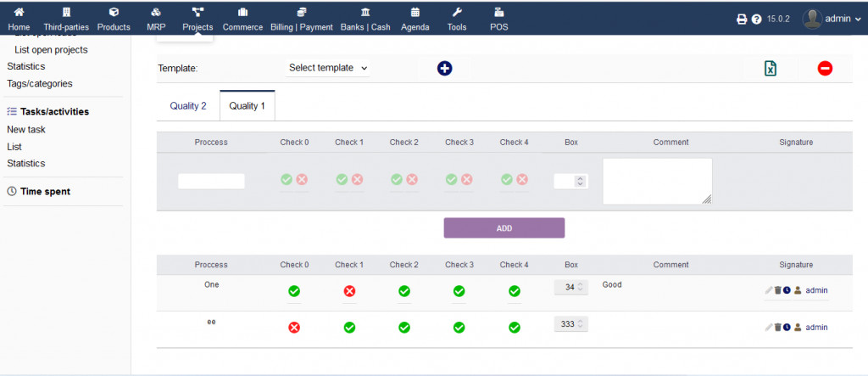Click the Box number spinner in the add form
The width and height of the screenshot is (868, 376).
570,181
